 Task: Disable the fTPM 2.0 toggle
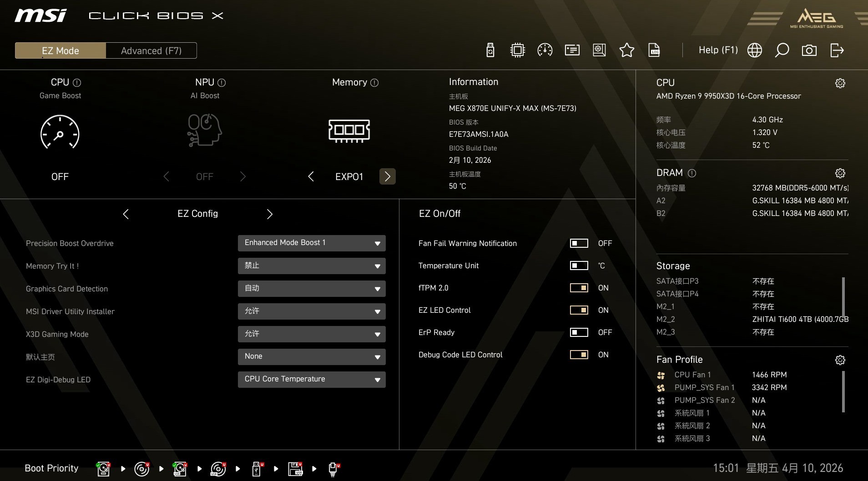[579, 287]
